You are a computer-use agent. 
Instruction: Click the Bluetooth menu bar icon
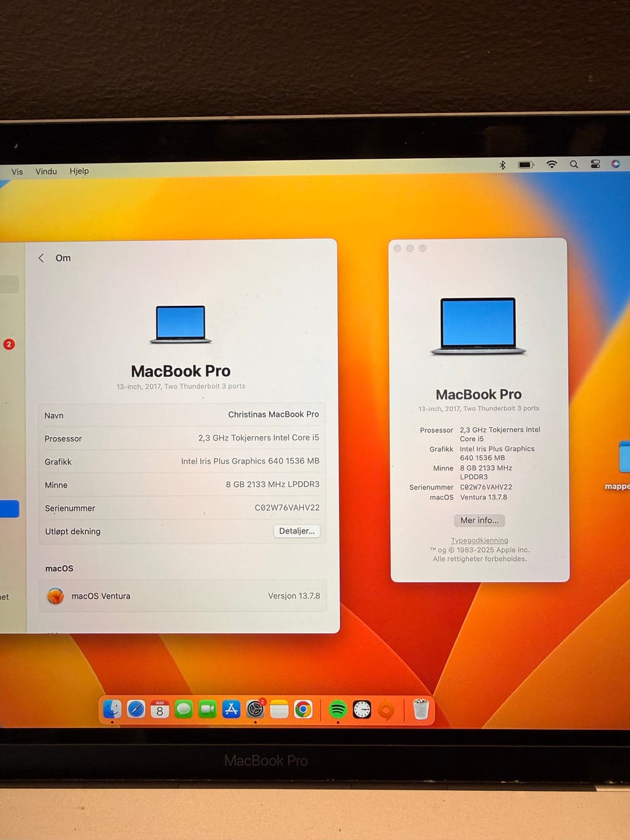click(503, 165)
